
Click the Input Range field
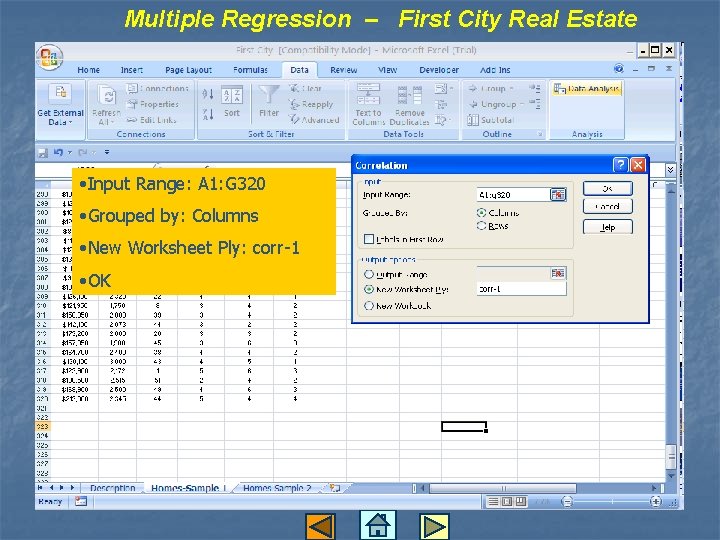513,195
